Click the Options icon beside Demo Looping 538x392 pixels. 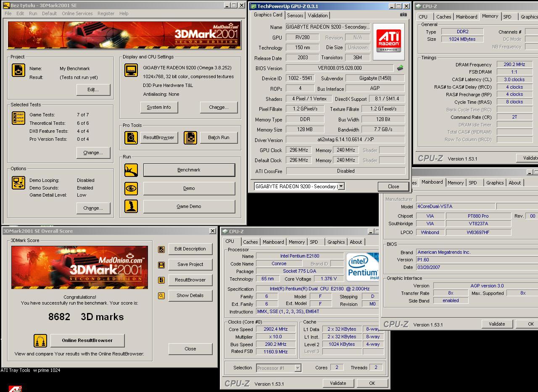pos(18,183)
